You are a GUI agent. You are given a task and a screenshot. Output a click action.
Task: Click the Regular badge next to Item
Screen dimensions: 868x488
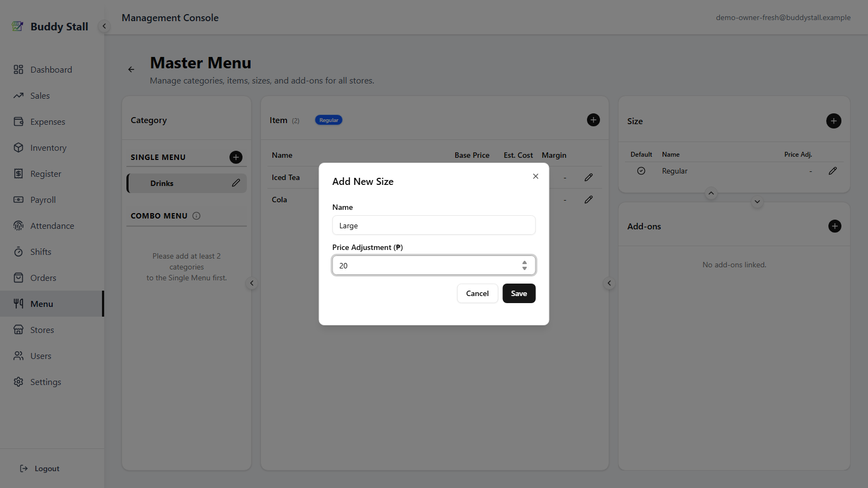point(329,120)
